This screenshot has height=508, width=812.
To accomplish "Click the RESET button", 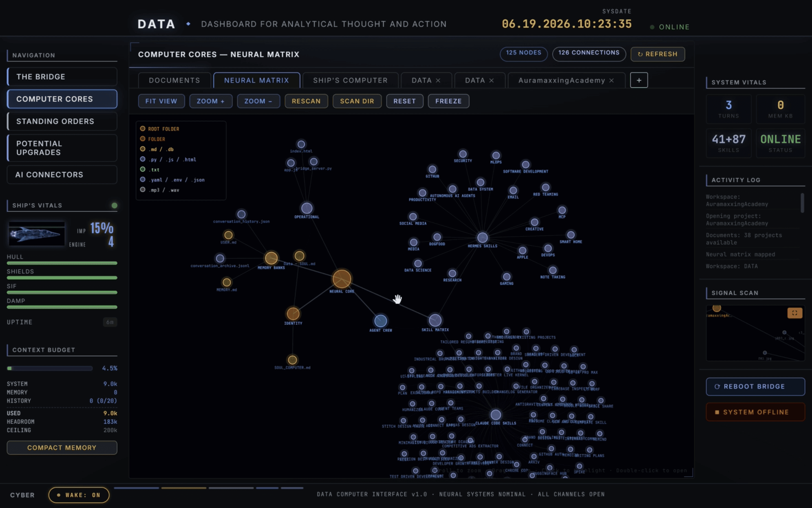I will 405,101.
